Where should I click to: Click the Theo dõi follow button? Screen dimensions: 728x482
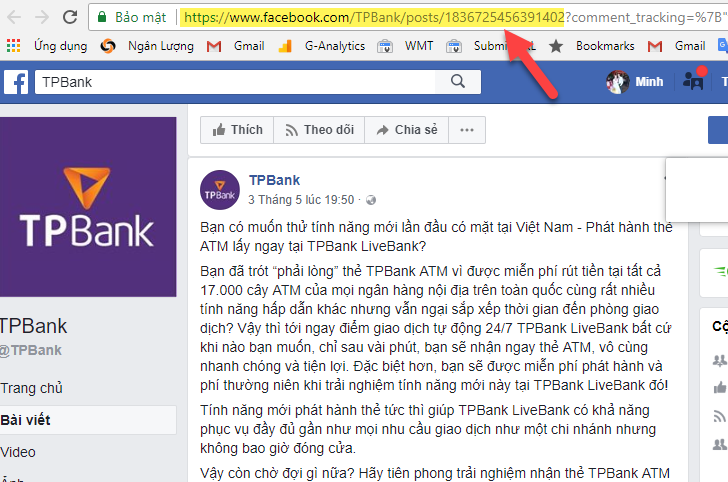pyautogui.click(x=319, y=130)
